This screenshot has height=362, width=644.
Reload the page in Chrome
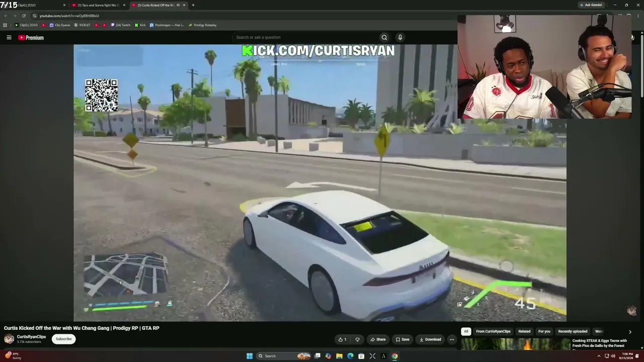(24, 16)
